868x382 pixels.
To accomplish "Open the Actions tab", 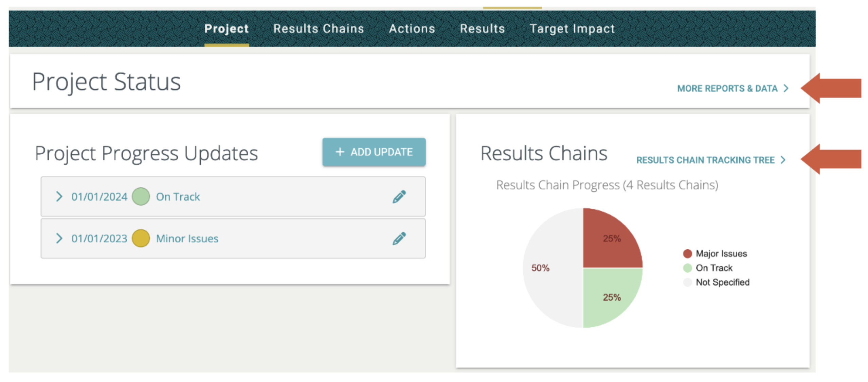I will click(x=412, y=29).
